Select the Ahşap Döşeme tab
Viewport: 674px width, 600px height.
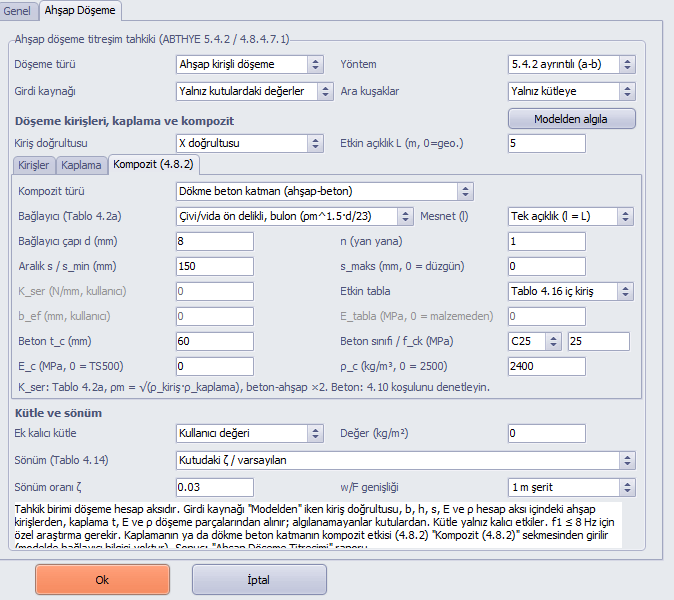pyautogui.click(x=80, y=10)
